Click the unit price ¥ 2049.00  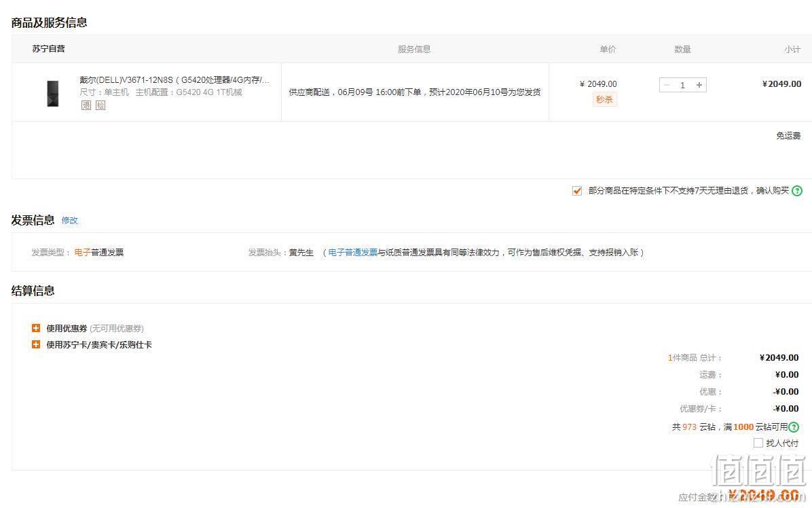[x=598, y=84]
